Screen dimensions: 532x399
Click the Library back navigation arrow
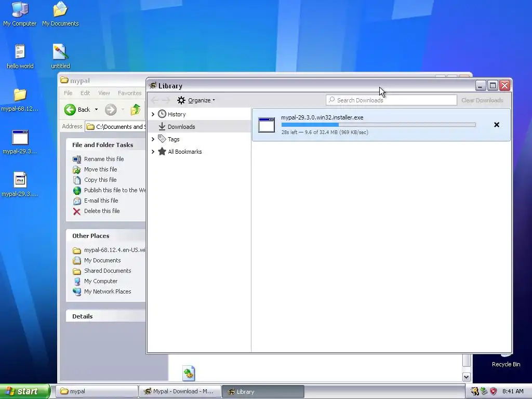point(155,100)
